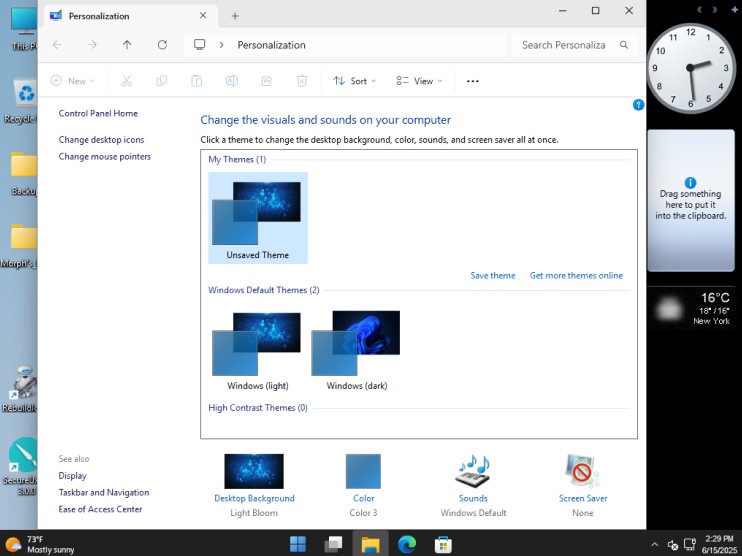Click Get more themes online
Image resolution: width=742 pixels, height=556 pixels.
(x=576, y=275)
